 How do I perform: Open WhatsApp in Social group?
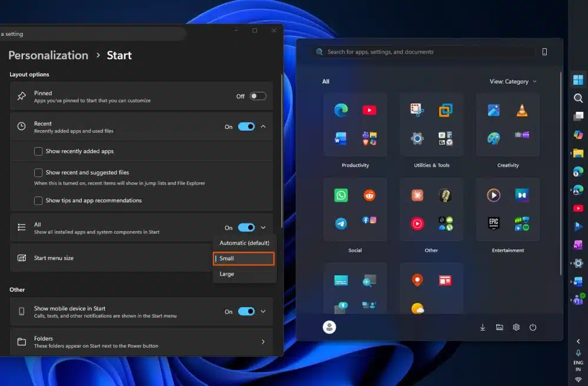(x=341, y=195)
